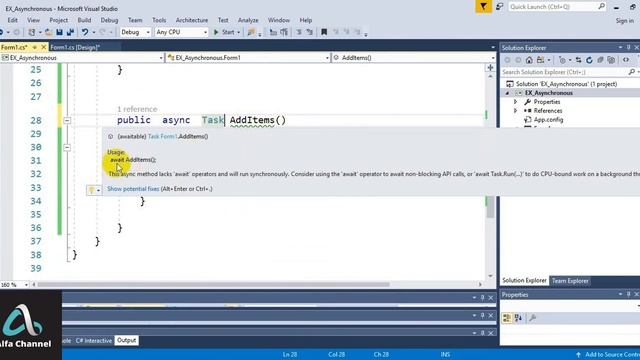Select Solution 'EX_Asynchronous' (1 project) row
640x360 pixels.
(x=566, y=84)
